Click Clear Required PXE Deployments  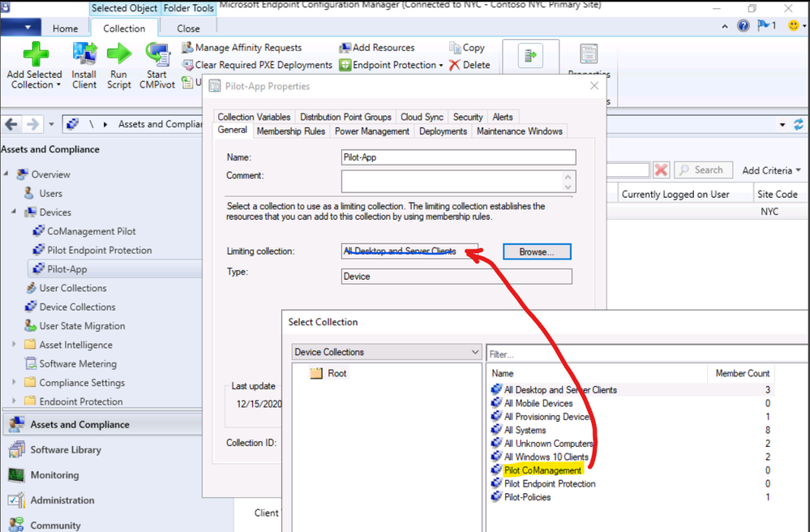tap(257, 65)
